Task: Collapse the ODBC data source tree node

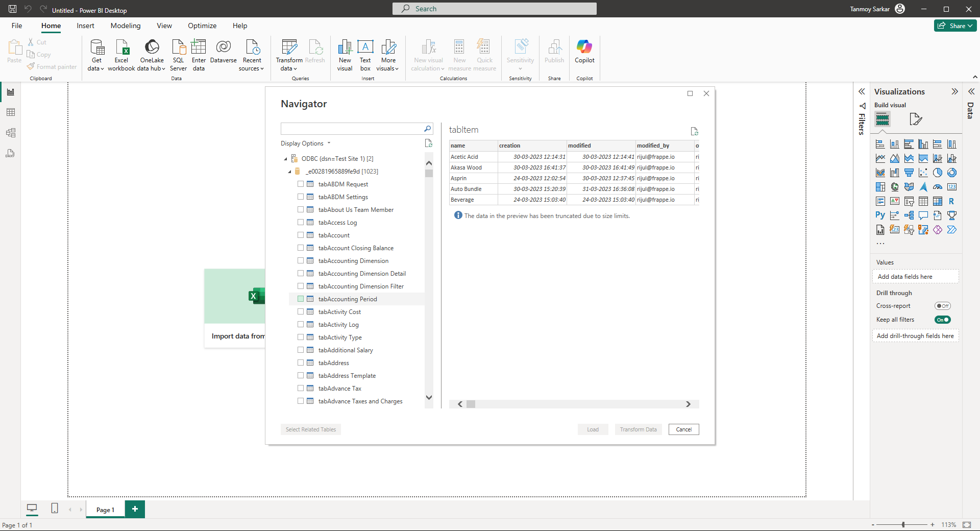Action: point(285,159)
